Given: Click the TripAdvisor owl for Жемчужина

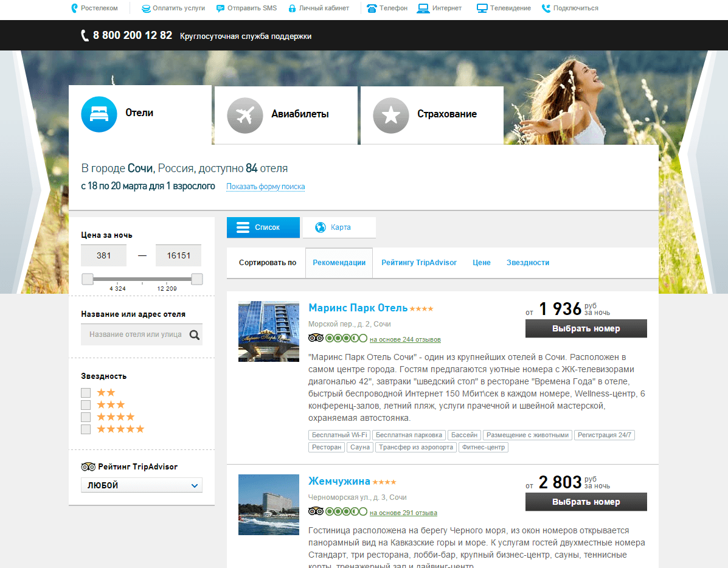Looking at the screenshot, I should (x=316, y=511).
